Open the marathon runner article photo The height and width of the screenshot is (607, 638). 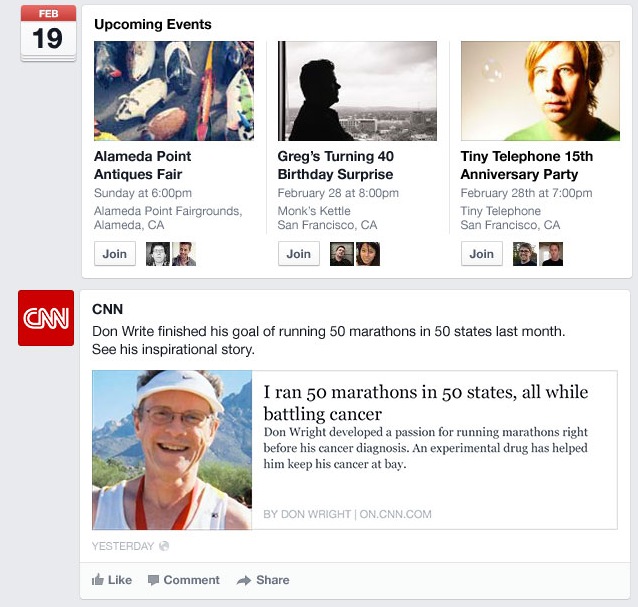(172, 450)
